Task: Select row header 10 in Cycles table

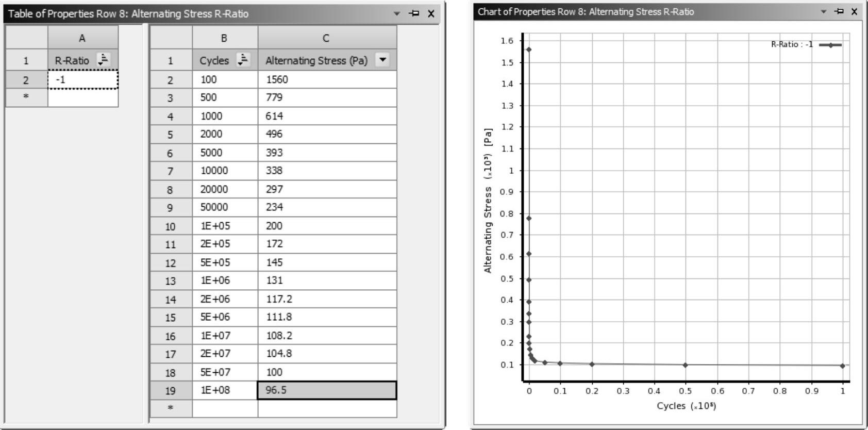Action: [x=171, y=226]
